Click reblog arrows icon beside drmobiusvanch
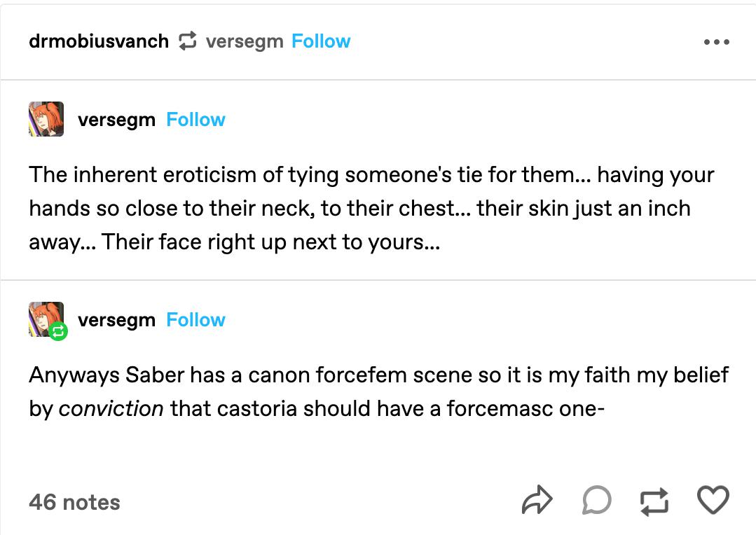 (188, 41)
